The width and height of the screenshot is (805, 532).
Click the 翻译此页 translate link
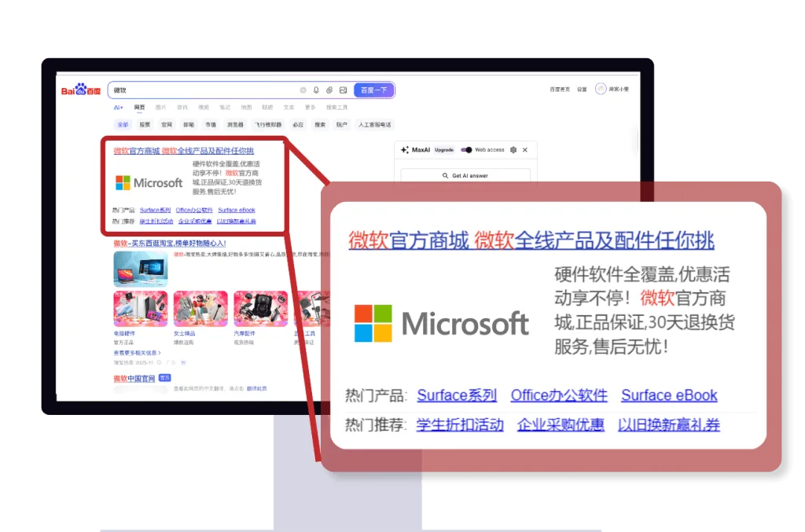click(257, 388)
